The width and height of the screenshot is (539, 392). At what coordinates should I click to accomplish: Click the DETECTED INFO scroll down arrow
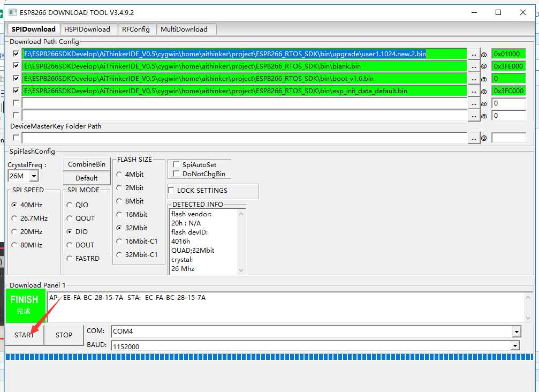pos(241,270)
